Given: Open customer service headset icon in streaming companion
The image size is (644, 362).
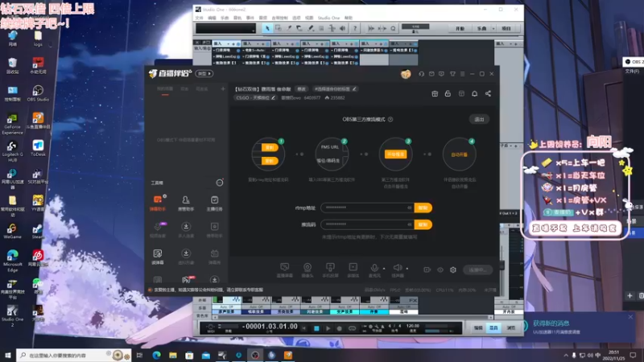Looking at the screenshot, I should 421,74.
